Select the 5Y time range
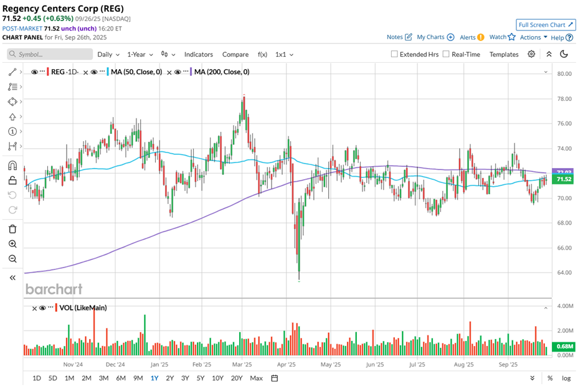The width and height of the screenshot is (583, 392). 201,378
